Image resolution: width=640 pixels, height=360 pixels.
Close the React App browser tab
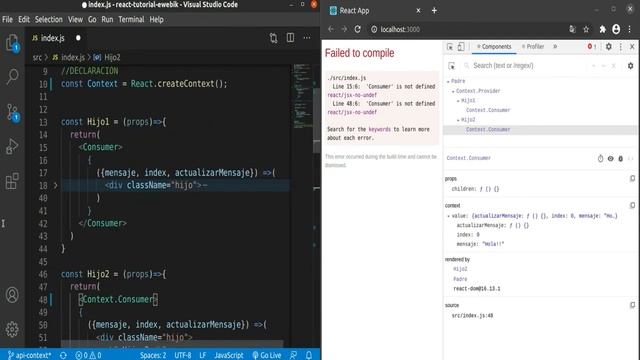coord(418,11)
